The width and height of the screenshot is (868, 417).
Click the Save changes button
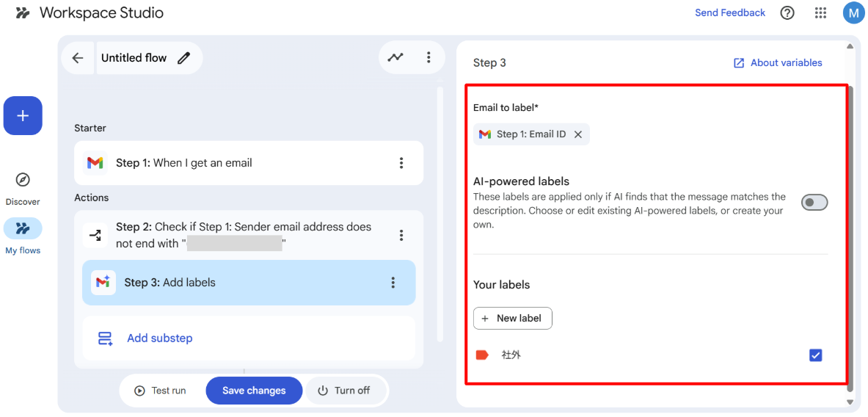tap(254, 391)
